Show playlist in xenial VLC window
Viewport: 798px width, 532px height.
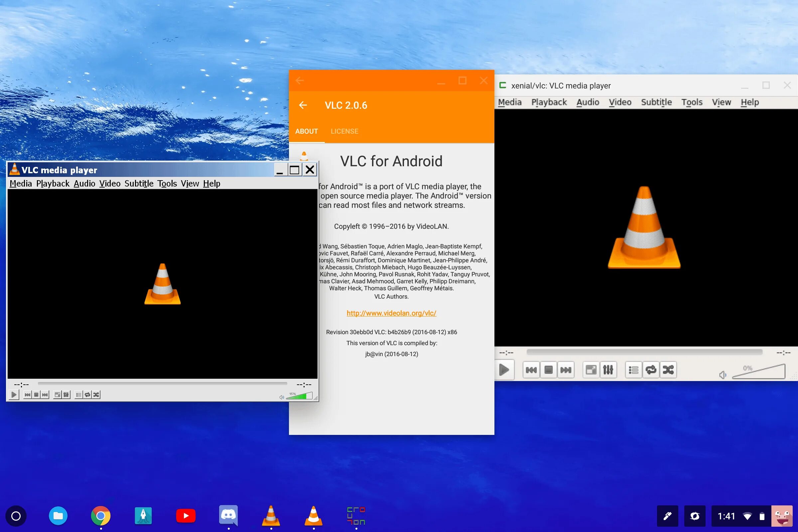[x=633, y=369]
